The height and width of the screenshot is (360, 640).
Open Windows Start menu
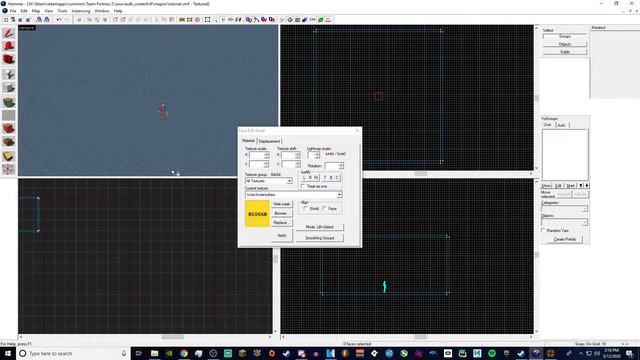tap(8, 353)
